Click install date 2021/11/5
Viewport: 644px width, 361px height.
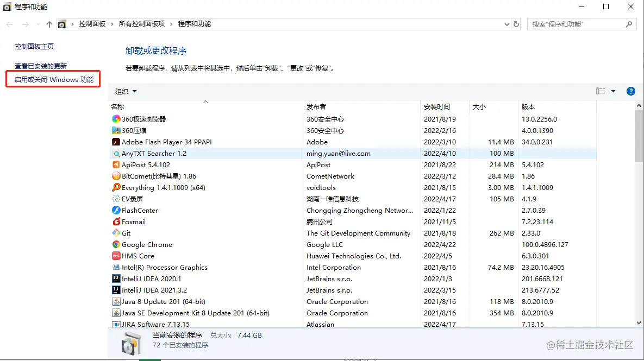coord(440,221)
